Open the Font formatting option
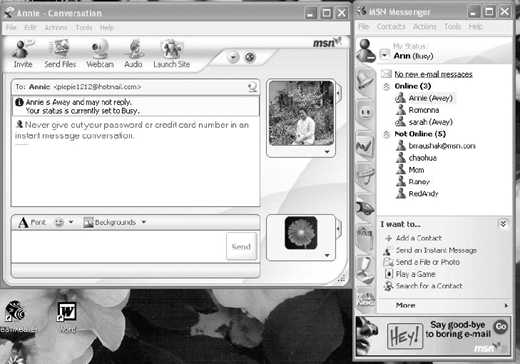This screenshot has height=364, width=520. click(x=32, y=222)
